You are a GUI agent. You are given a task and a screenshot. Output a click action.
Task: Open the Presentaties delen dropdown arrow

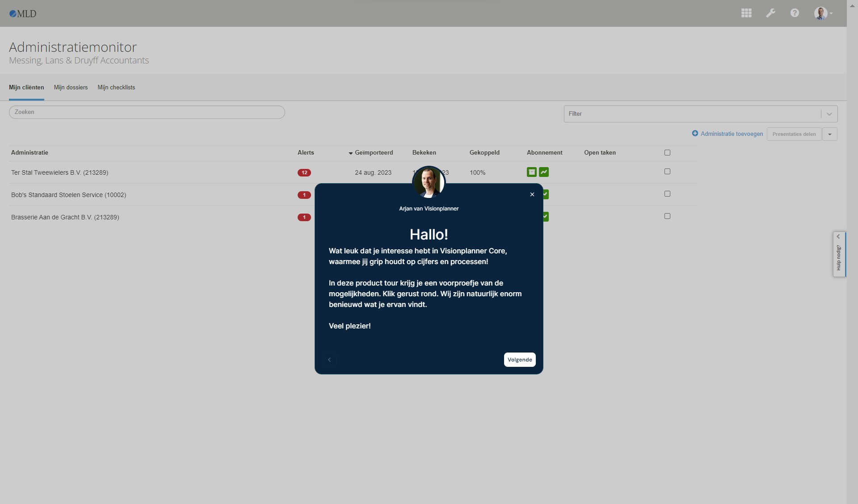pos(830,134)
